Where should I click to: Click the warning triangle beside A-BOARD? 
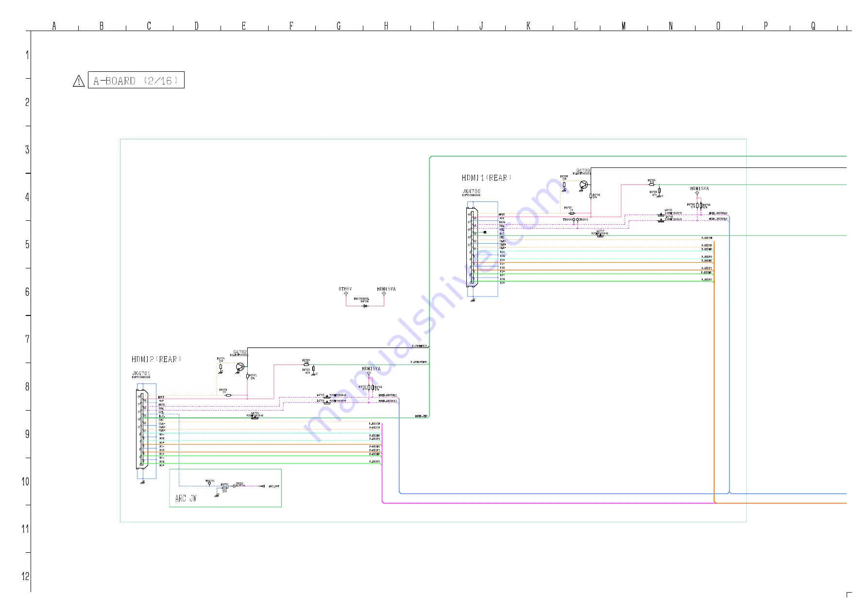pyautogui.click(x=79, y=81)
